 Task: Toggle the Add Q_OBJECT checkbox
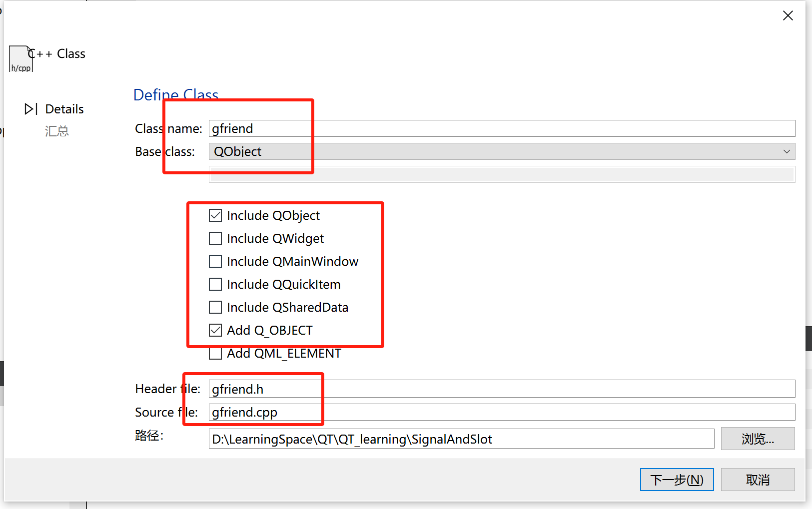[x=215, y=330]
